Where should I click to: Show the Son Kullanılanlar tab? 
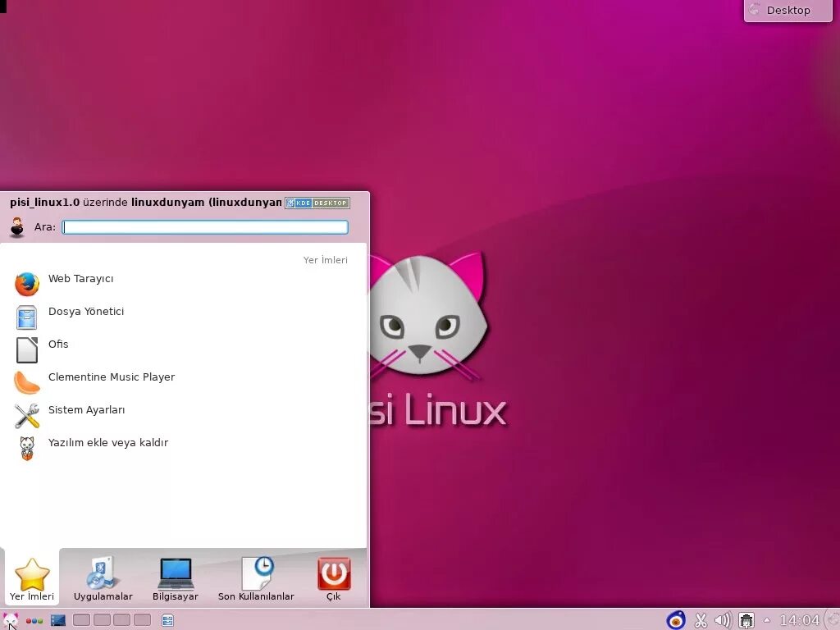click(256, 578)
